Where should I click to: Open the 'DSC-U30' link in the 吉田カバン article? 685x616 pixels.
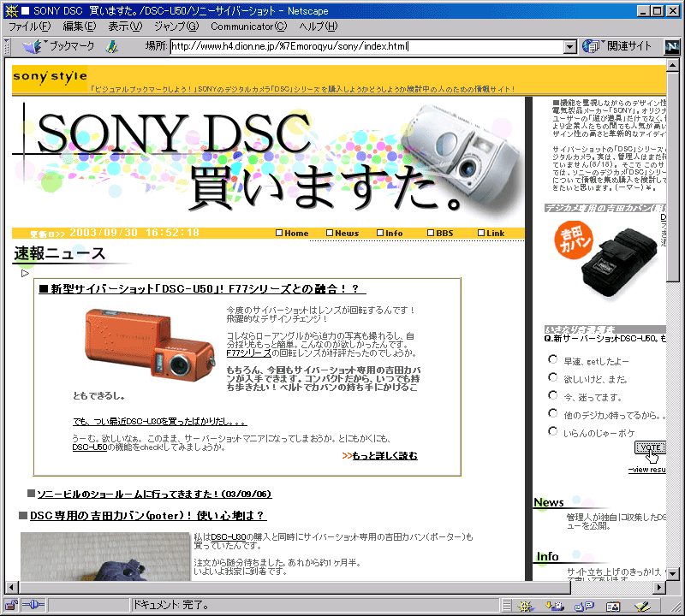tap(229, 537)
